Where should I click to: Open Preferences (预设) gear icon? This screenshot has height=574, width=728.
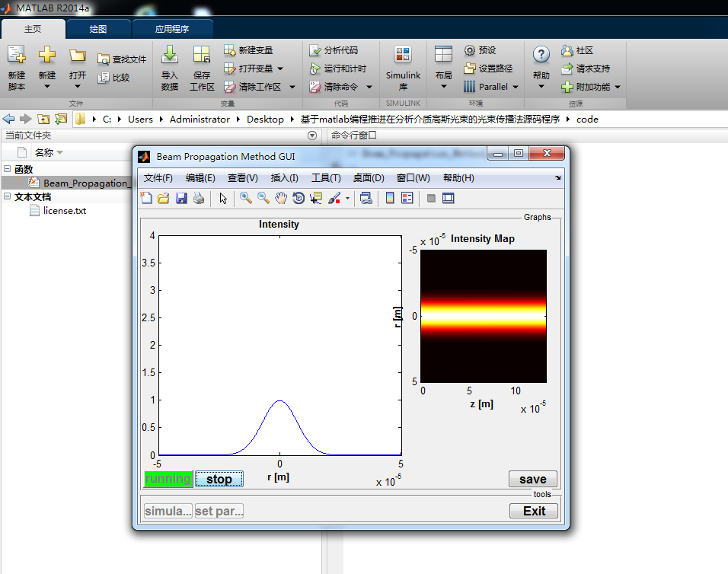point(470,50)
